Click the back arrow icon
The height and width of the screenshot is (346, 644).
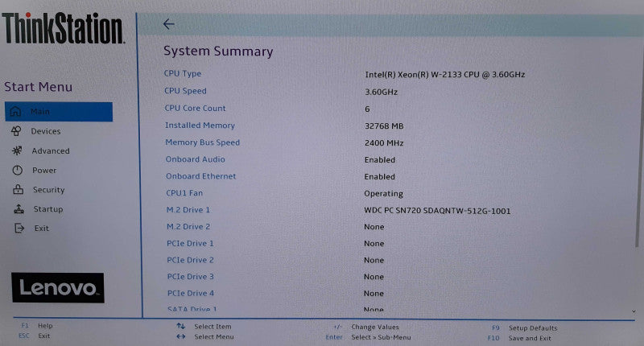tap(169, 24)
